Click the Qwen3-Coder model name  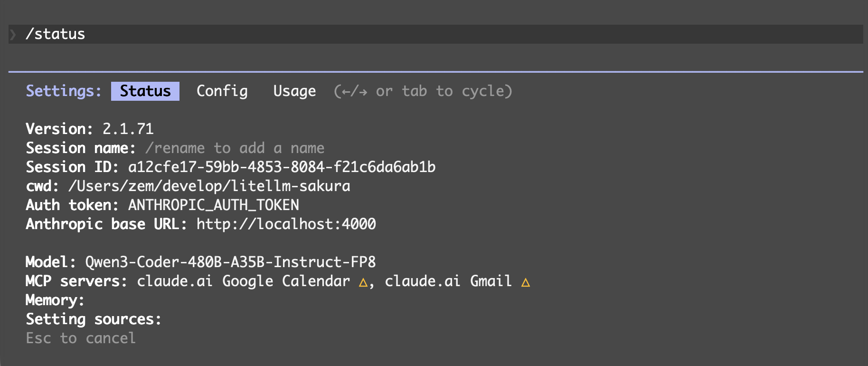tap(230, 262)
